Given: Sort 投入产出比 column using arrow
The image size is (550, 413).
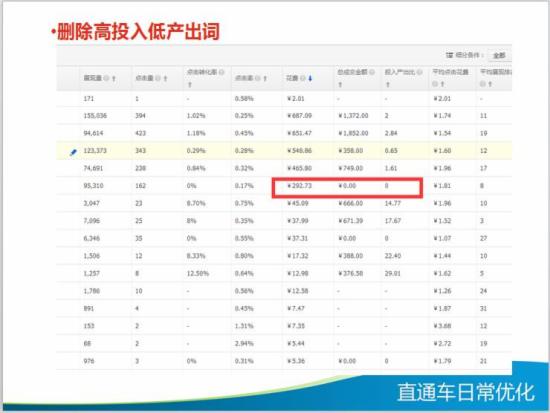Looking at the screenshot, I should coord(388,85).
